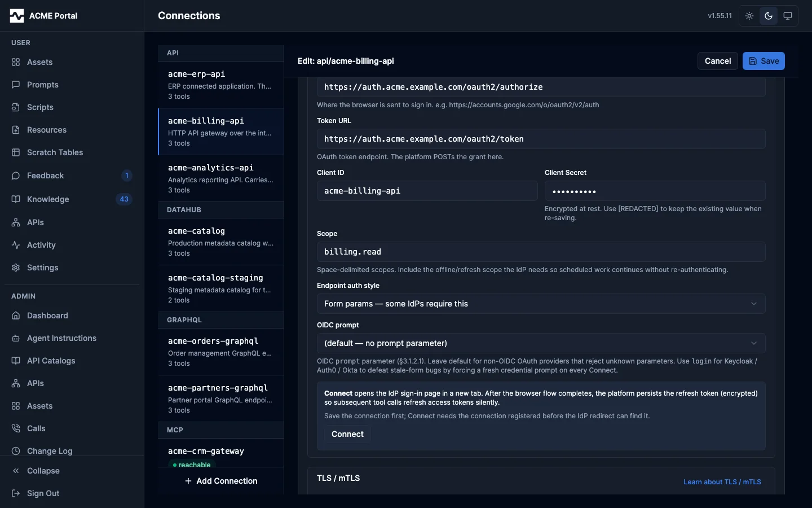Click the Connections page title
This screenshot has width=812, height=508.
point(189,16)
